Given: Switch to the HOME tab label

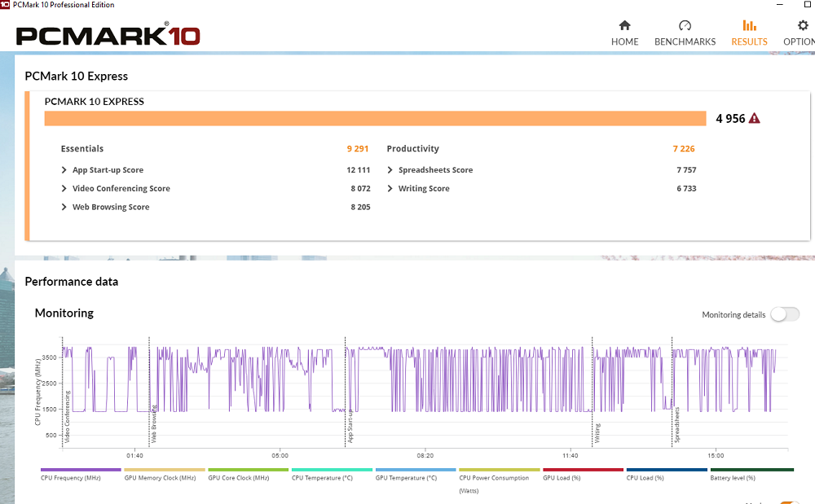Looking at the screenshot, I should pos(625,42).
